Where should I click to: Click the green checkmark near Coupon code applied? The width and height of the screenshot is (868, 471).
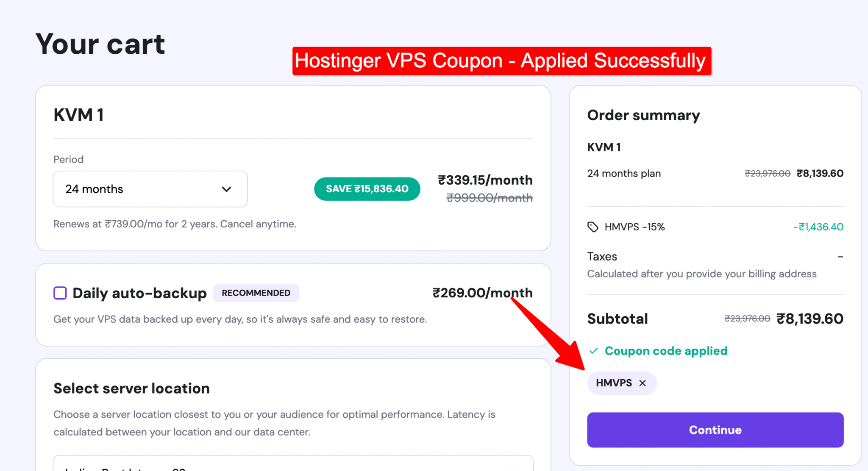593,351
